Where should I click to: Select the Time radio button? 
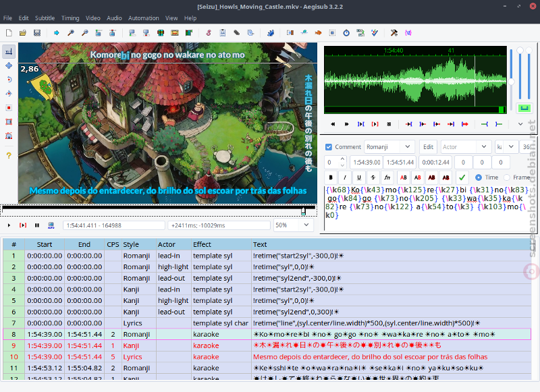[x=479, y=177]
